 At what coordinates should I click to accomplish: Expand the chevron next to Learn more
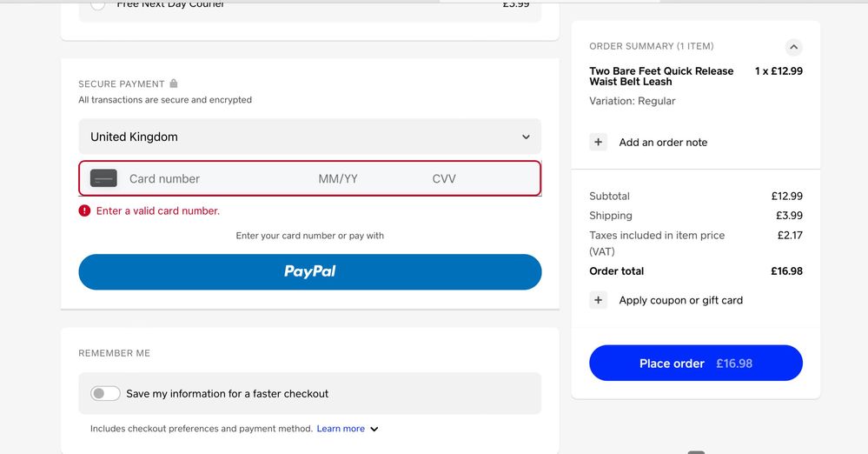[374, 429]
